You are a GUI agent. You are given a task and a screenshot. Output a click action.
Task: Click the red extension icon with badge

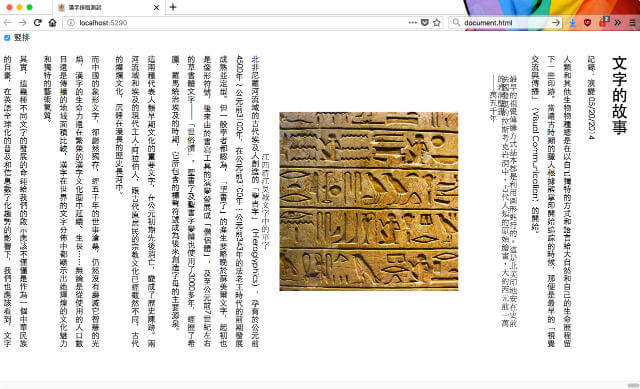coord(603,22)
